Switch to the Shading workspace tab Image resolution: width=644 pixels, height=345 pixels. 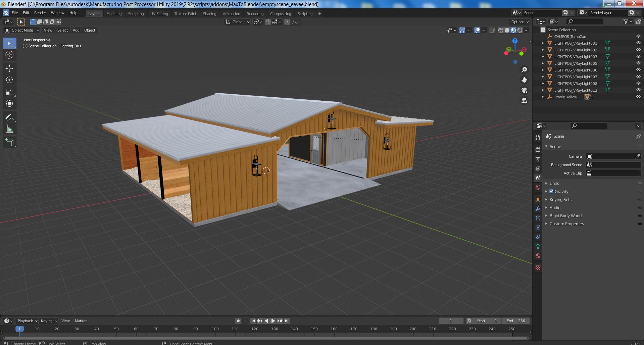[209, 14]
